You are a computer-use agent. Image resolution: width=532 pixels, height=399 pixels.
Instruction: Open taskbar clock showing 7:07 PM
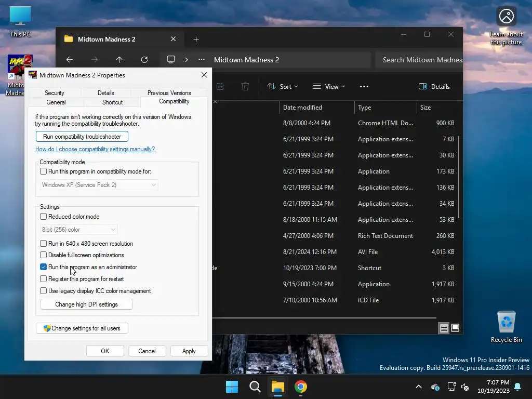tap(494, 387)
